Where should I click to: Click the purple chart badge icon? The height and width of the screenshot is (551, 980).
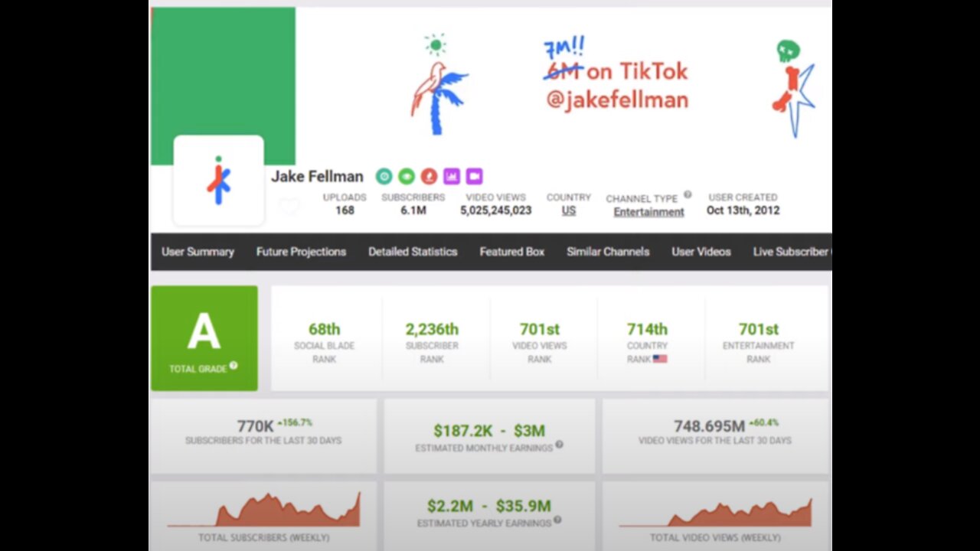tap(451, 177)
